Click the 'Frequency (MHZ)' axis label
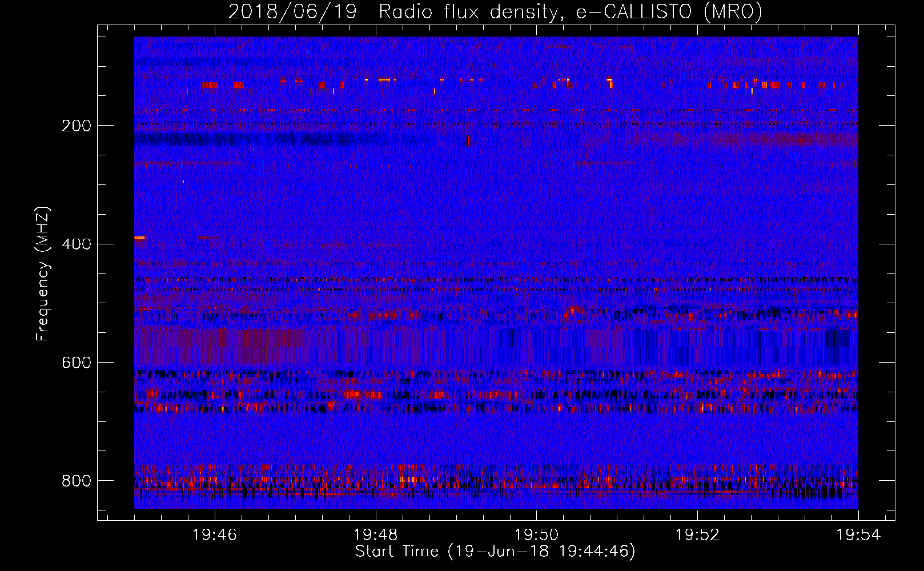Image resolution: width=924 pixels, height=571 pixels. 43,274
